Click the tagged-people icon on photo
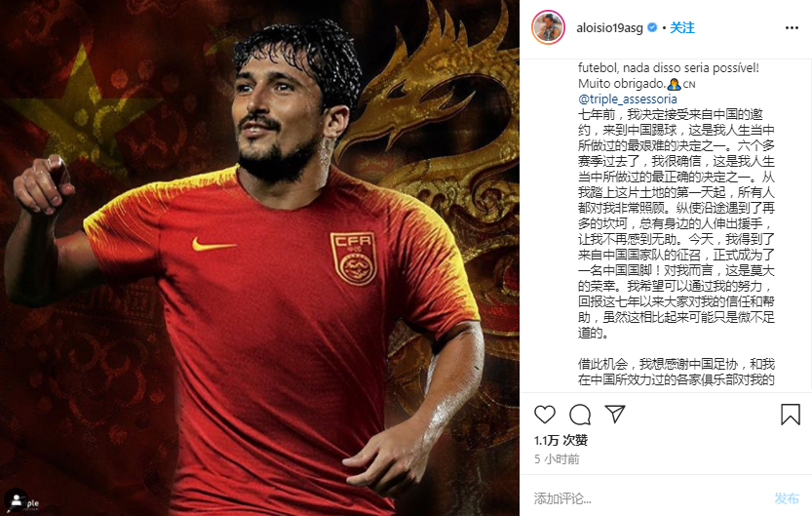Image resolution: width=812 pixels, height=516 pixels. [x=17, y=500]
